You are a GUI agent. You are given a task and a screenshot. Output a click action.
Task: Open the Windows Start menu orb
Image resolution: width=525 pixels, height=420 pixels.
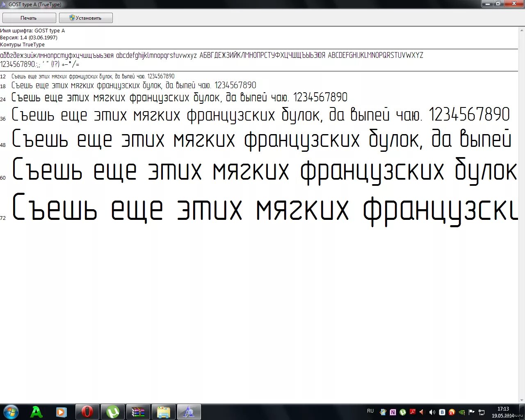tap(11, 412)
